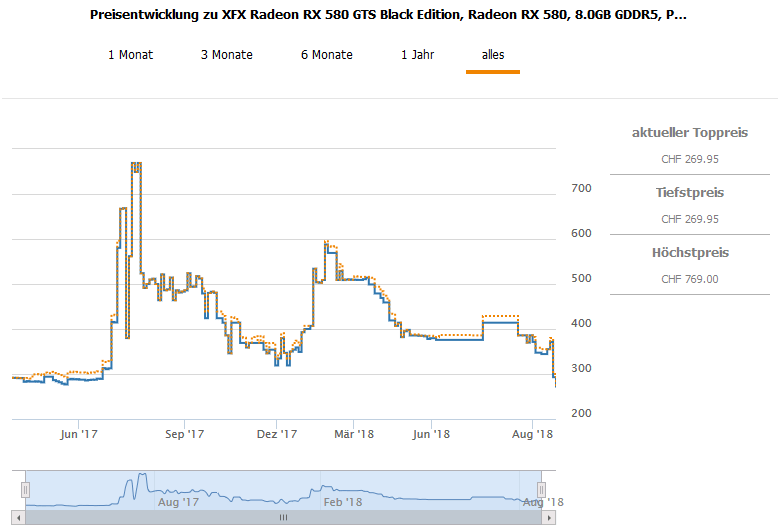Show the 1 Jahr price history
781x531 pixels.
(x=417, y=55)
